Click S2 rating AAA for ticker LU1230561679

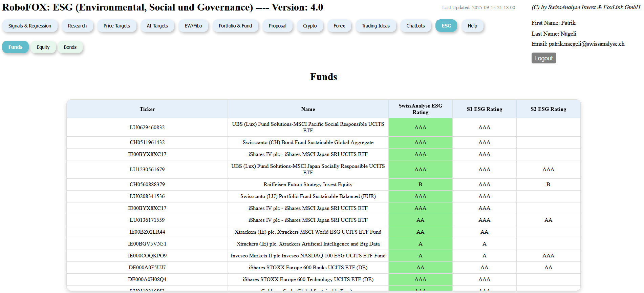point(549,170)
